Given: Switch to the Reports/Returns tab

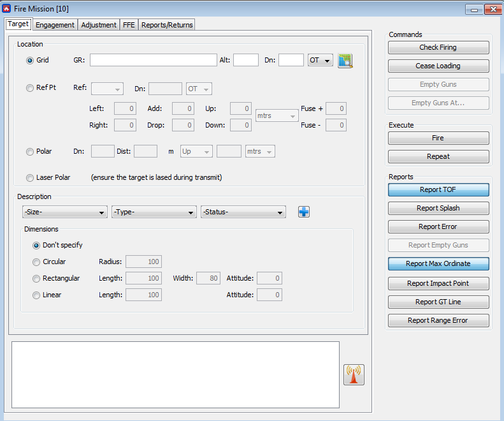Looking at the screenshot, I should (167, 25).
